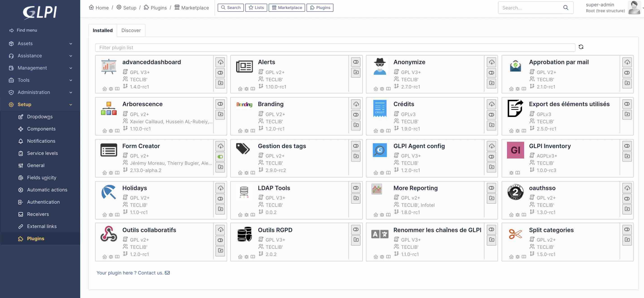Switch to the Discover tab
644x298 pixels.
pos(131,30)
